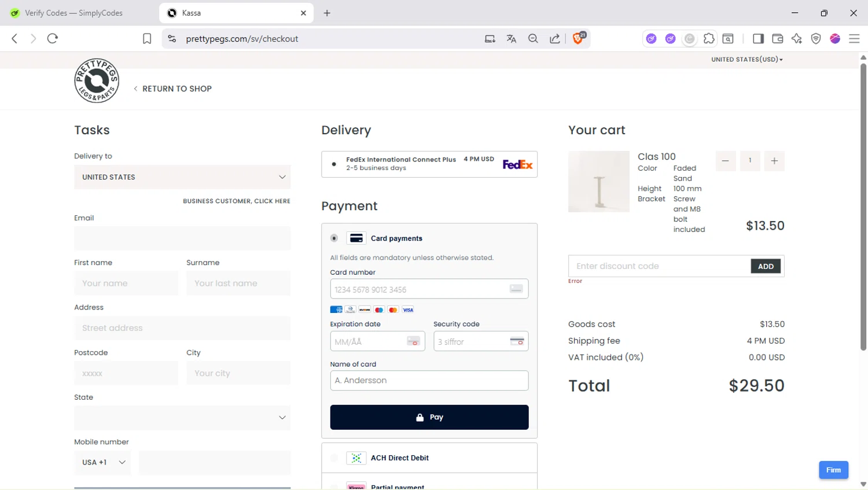
Task: Increase Clas 100 quantity with plus
Action: pyautogui.click(x=774, y=161)
